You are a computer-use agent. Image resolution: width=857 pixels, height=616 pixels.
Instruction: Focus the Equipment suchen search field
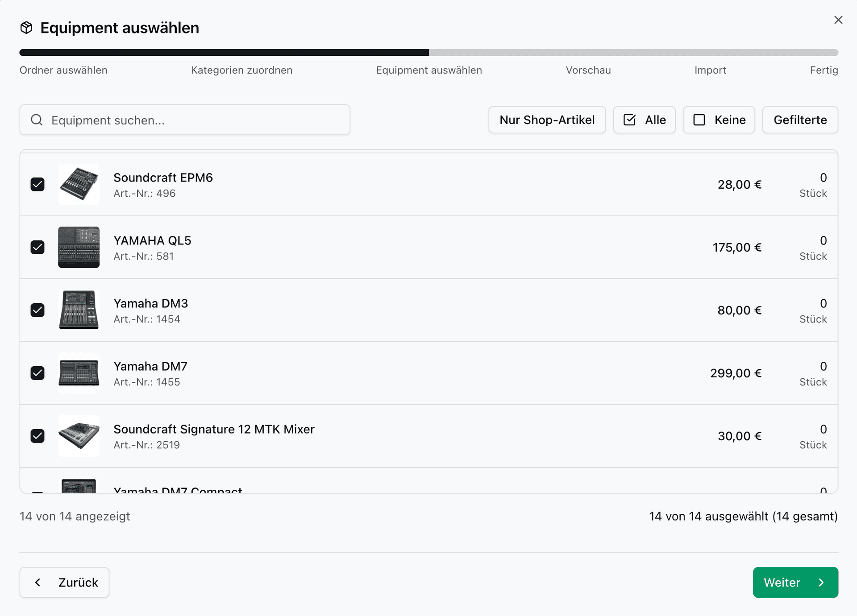pyautogui.click(x=185, y=120)
